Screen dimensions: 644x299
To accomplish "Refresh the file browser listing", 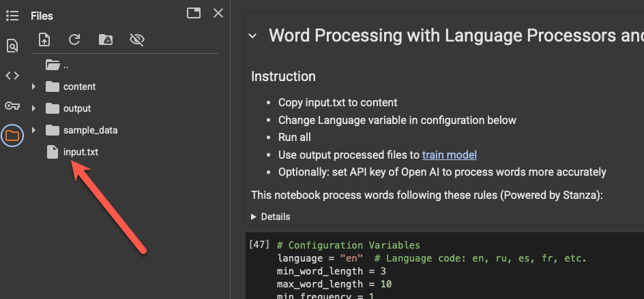I will pos(74,40).
